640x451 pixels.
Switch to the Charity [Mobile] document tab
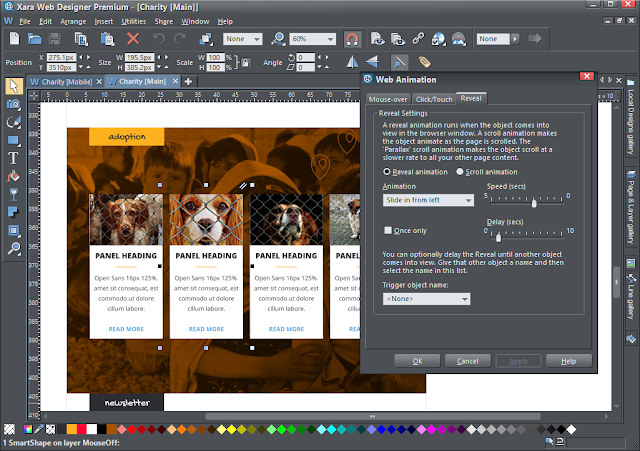pyautogui.click(x=66, y=82)
